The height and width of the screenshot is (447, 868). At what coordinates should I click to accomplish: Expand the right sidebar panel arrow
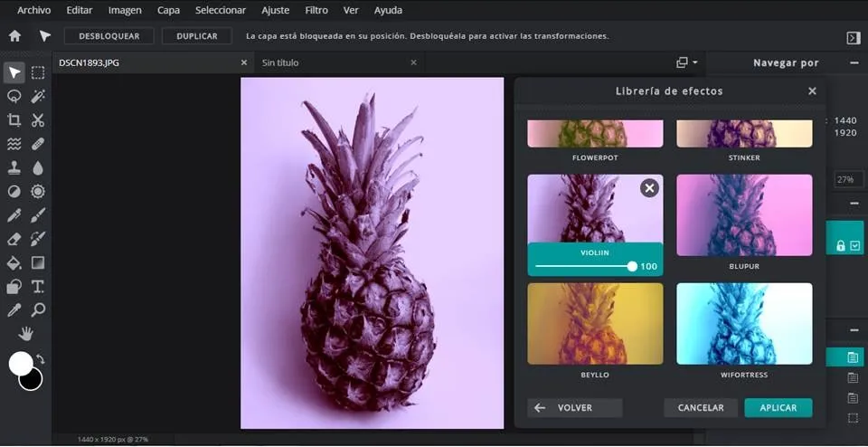[853, 37]
